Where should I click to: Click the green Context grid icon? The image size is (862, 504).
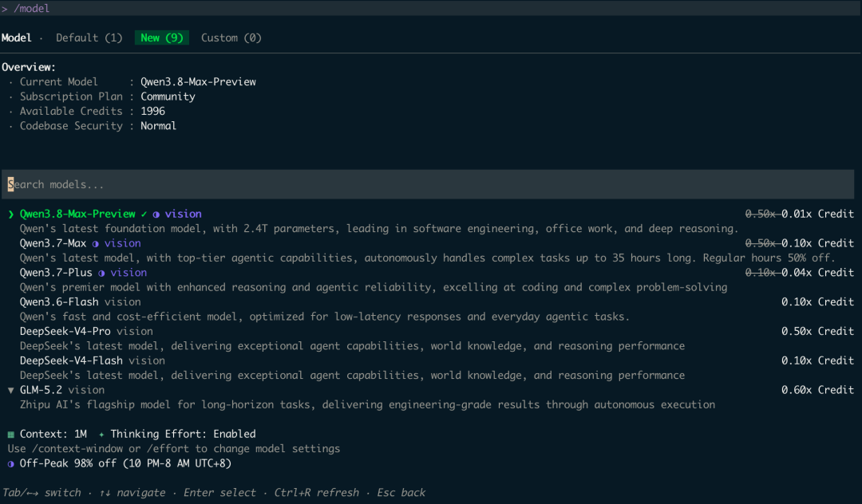[x=10, y=435]
